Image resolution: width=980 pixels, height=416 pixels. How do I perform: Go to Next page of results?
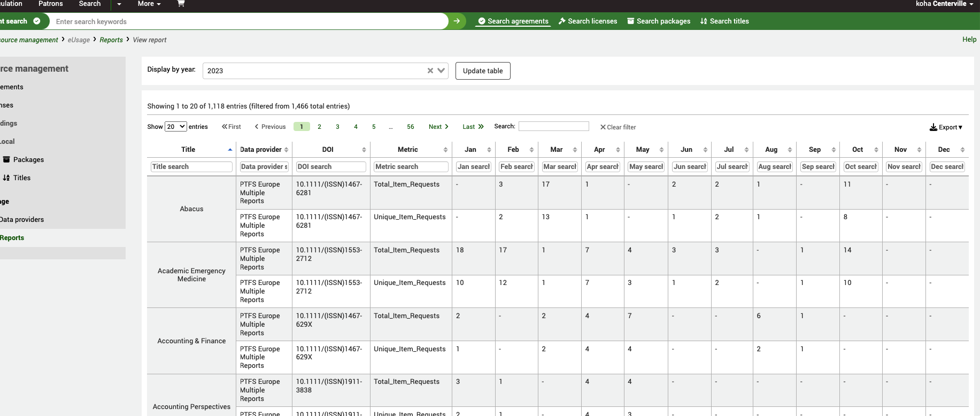(x=438, y=127)
